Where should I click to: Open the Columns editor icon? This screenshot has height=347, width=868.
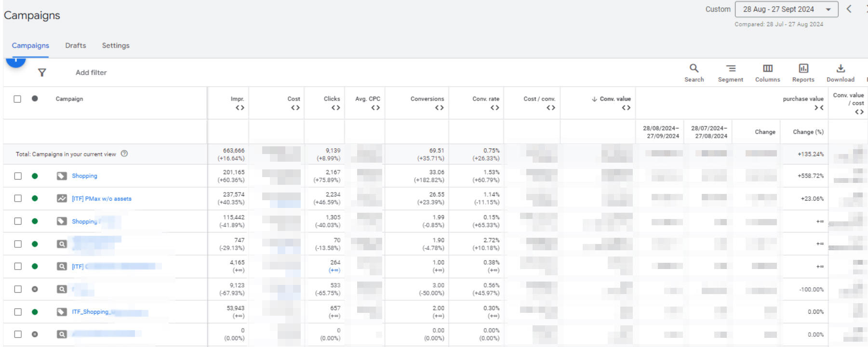coord(768,68)
